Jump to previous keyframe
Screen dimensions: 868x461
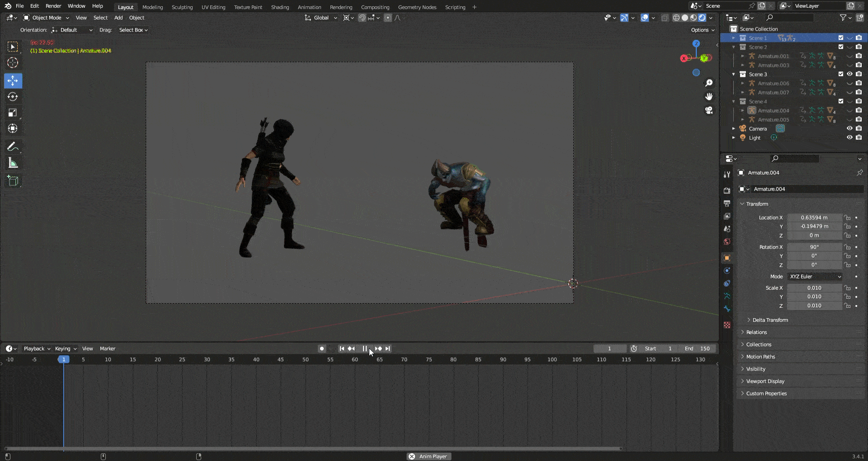tap(351, 348)
